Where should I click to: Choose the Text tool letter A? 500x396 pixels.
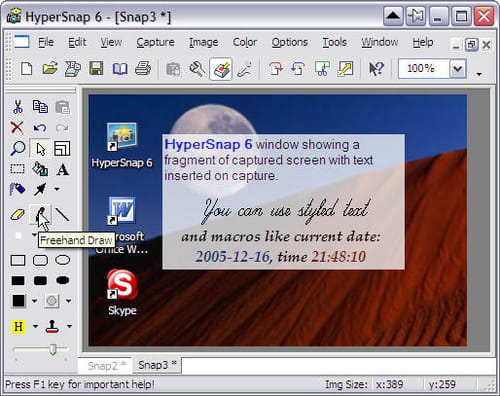pos(62,170)
